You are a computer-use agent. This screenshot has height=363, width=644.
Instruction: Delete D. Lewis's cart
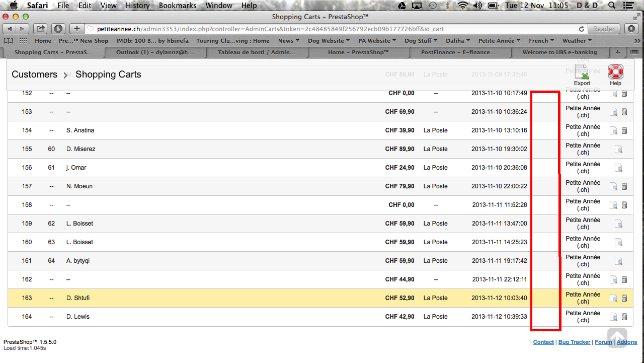pos(624,317)
